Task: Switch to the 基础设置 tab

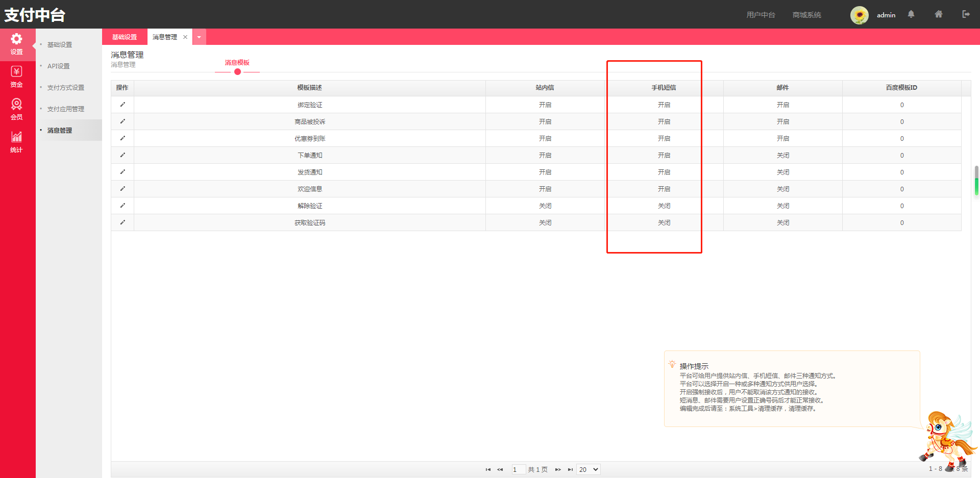Action: pos(125,37)
